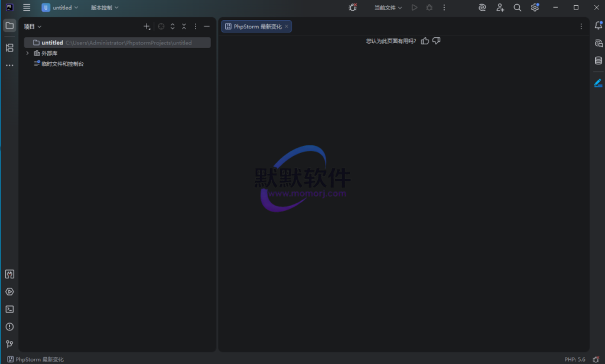Click the add new file plus icon in the Project panel
The image size is (605, 364).
147,26
